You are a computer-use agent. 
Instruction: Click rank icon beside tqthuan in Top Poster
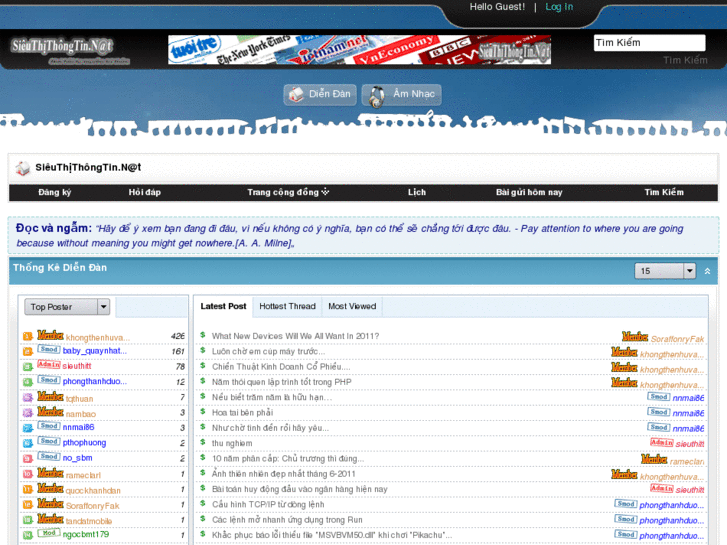28,397
